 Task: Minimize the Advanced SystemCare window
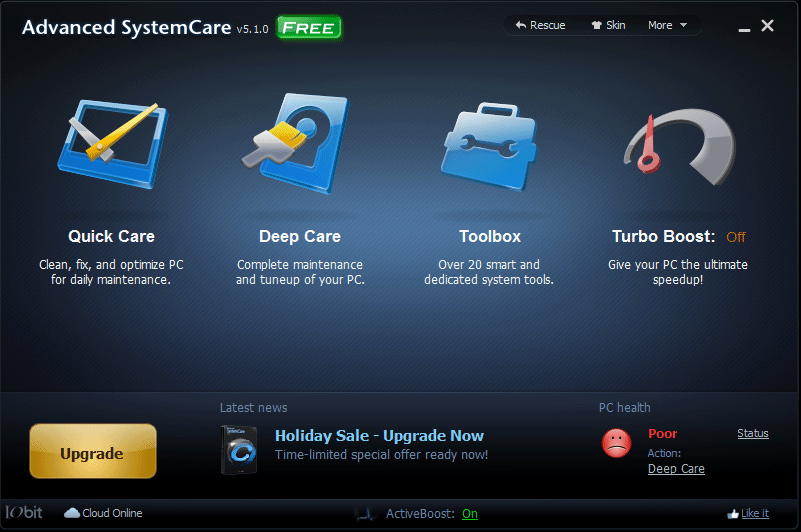(x=744, y=30)
